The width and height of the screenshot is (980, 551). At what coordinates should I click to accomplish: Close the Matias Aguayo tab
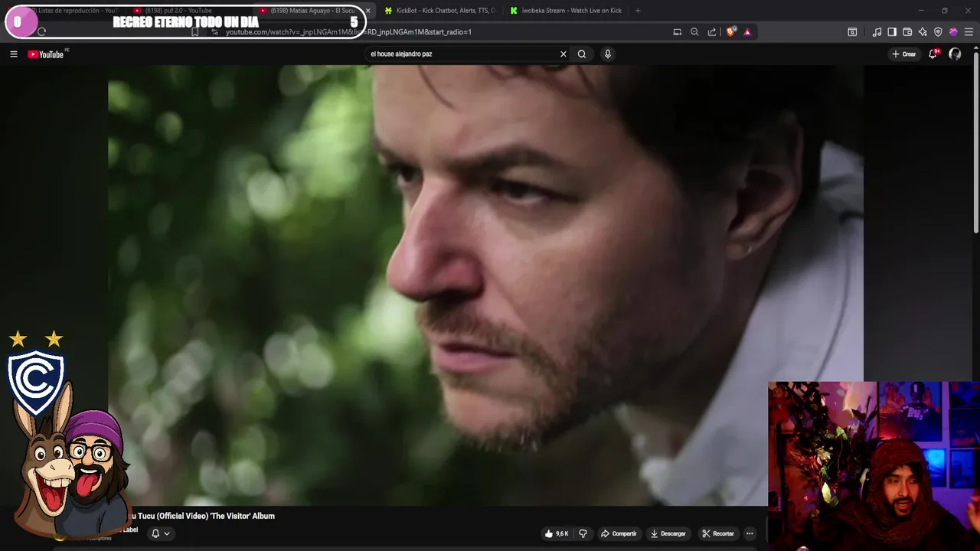coord(367,11)
